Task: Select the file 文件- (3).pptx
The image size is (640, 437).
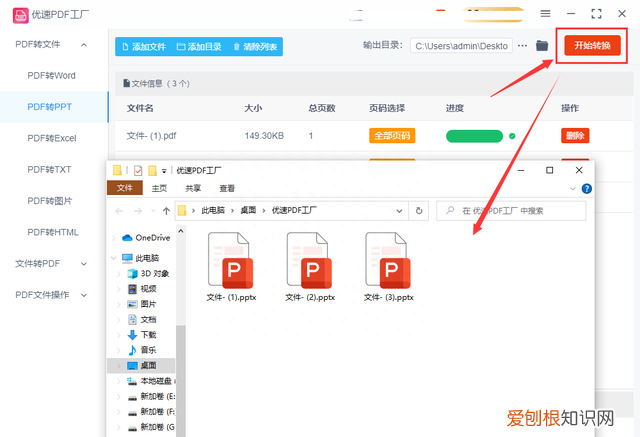Action: (389, 267)
